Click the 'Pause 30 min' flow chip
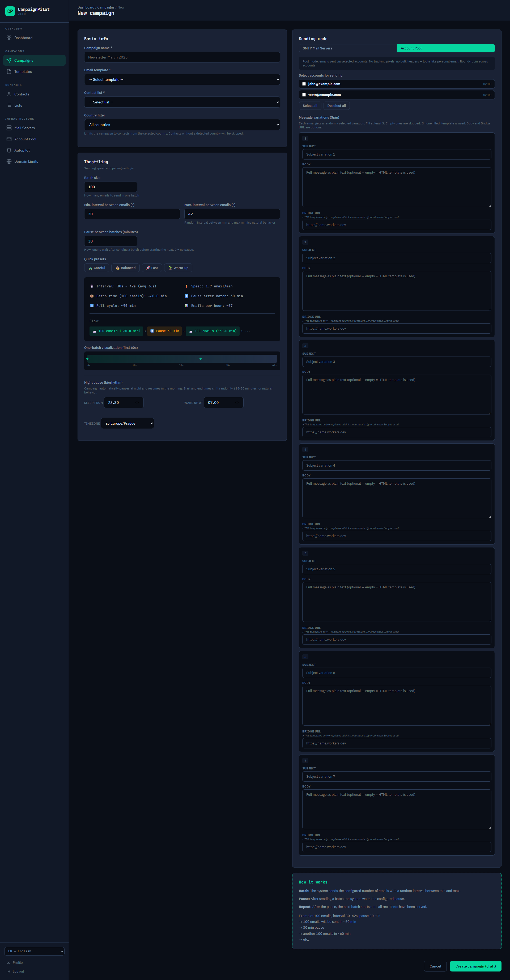 click(x=164, y=331)
